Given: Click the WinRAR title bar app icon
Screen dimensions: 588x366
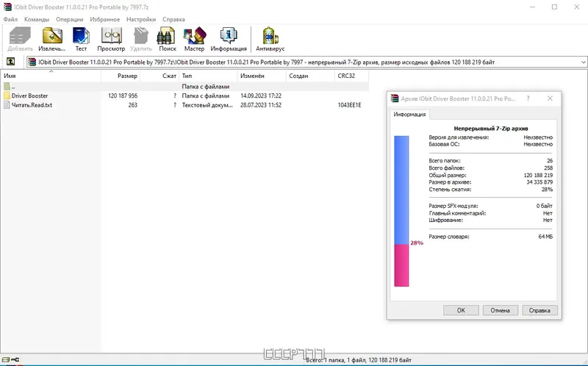Looking at the screenshot, I should (x=7, y=7).
